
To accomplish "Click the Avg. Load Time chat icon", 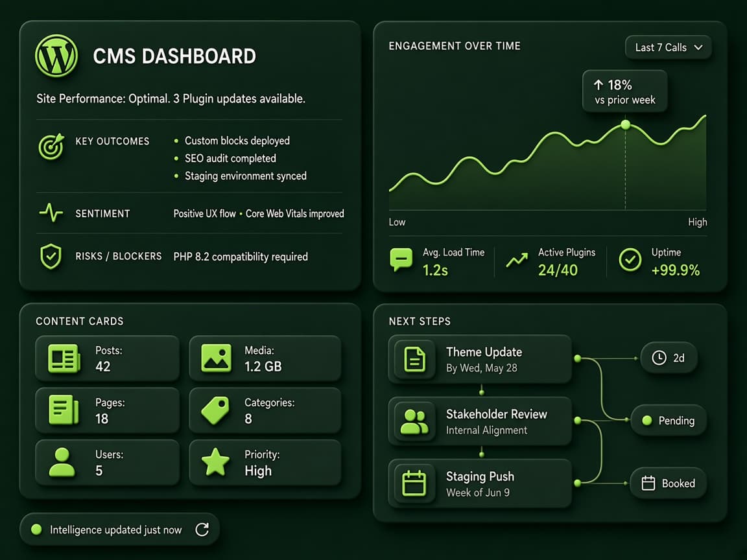I will (401, 259).
